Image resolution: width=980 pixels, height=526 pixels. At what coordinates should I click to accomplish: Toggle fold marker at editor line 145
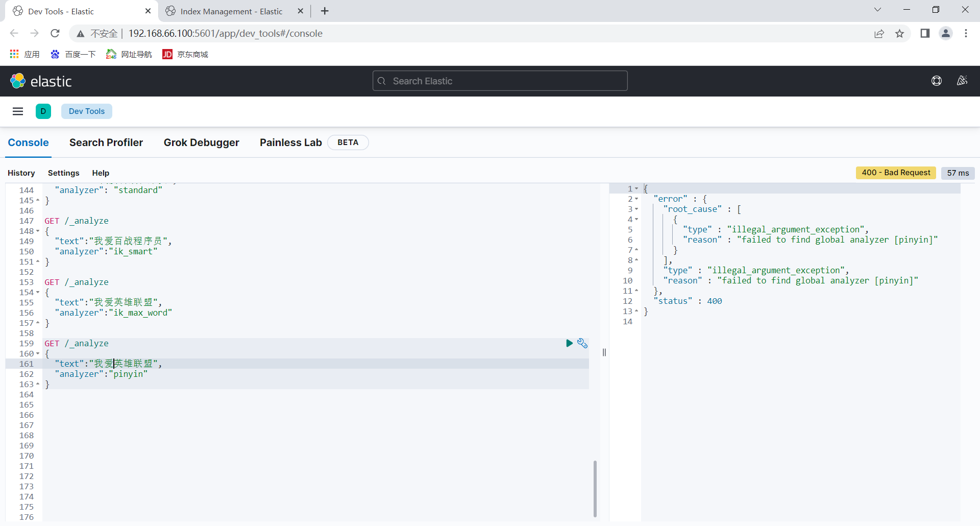(x=38, y=200)
